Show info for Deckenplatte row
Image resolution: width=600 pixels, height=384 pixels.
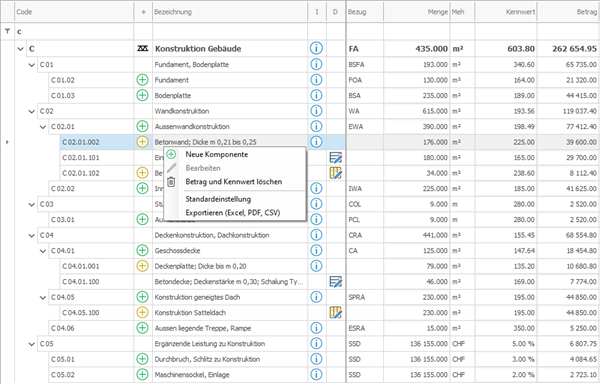(316, 266)
